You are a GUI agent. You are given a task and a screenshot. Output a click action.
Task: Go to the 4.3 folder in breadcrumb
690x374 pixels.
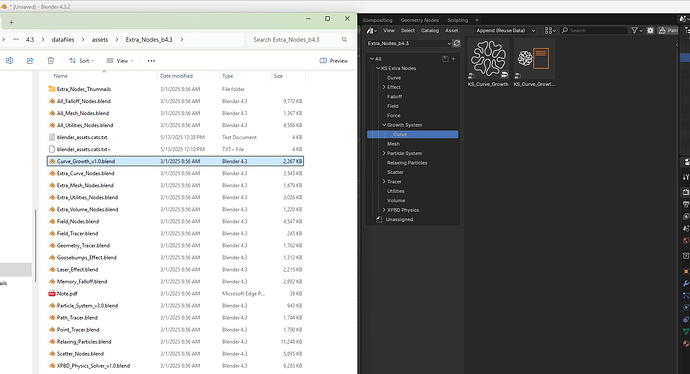point(30,40)
